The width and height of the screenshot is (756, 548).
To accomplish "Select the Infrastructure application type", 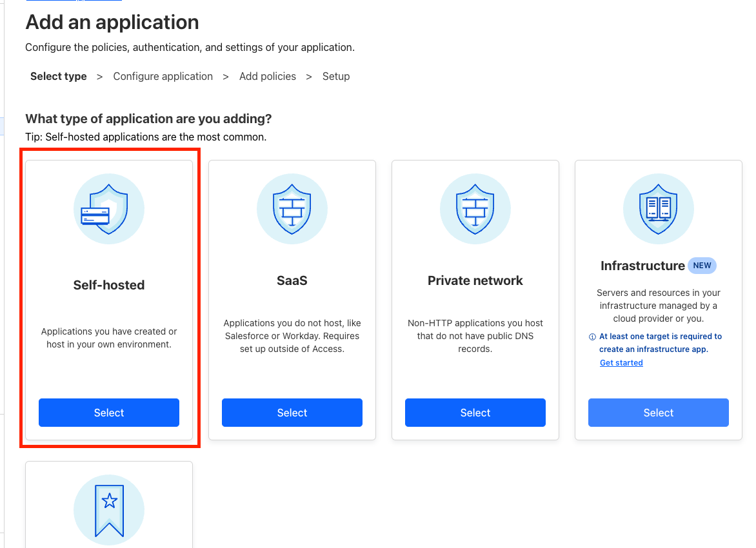I will click(x=659, y=413).
